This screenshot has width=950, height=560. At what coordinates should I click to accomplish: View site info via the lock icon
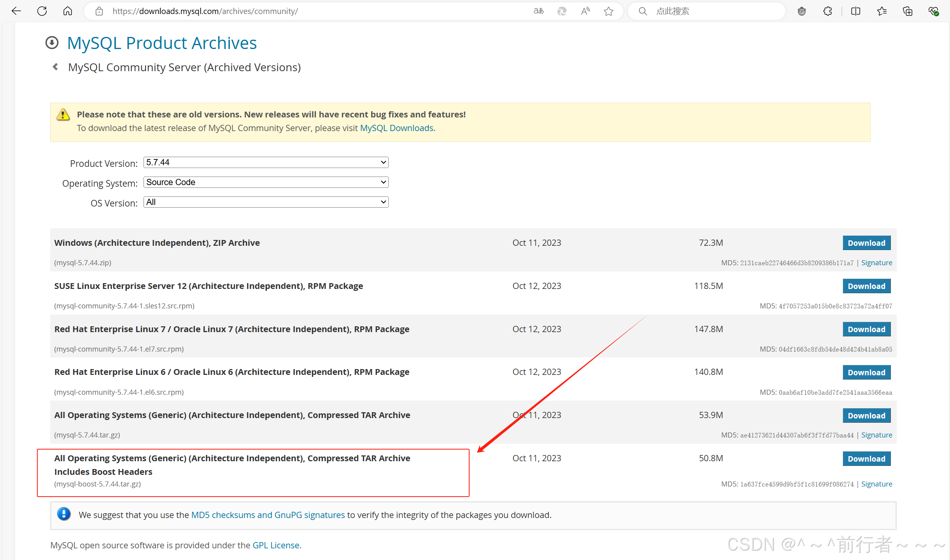99,11
